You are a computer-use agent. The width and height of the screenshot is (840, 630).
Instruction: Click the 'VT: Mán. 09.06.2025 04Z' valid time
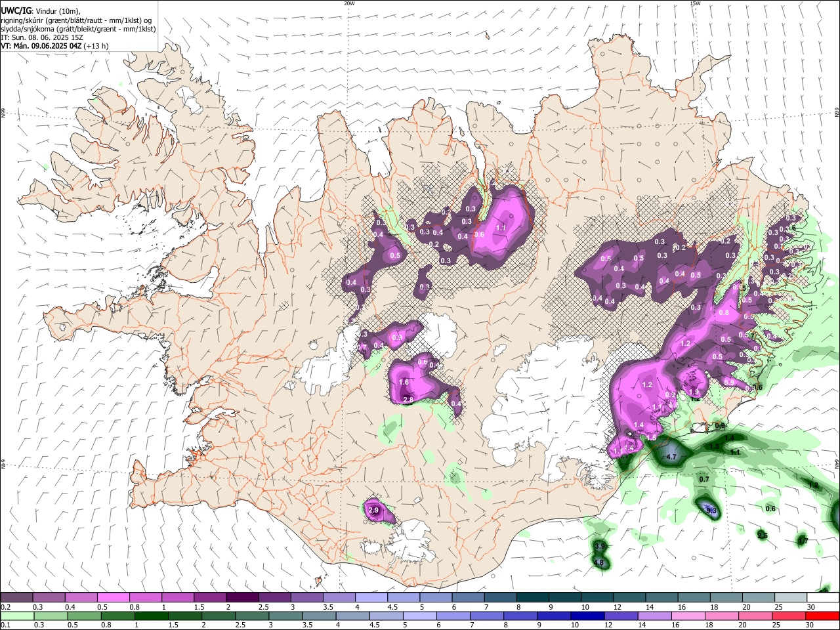point(41,46)
